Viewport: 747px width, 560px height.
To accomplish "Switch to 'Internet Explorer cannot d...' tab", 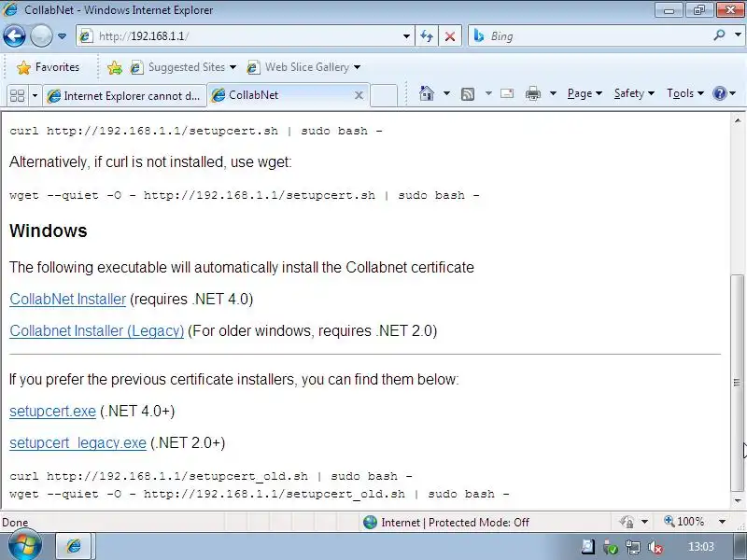I will click(124, 96).
